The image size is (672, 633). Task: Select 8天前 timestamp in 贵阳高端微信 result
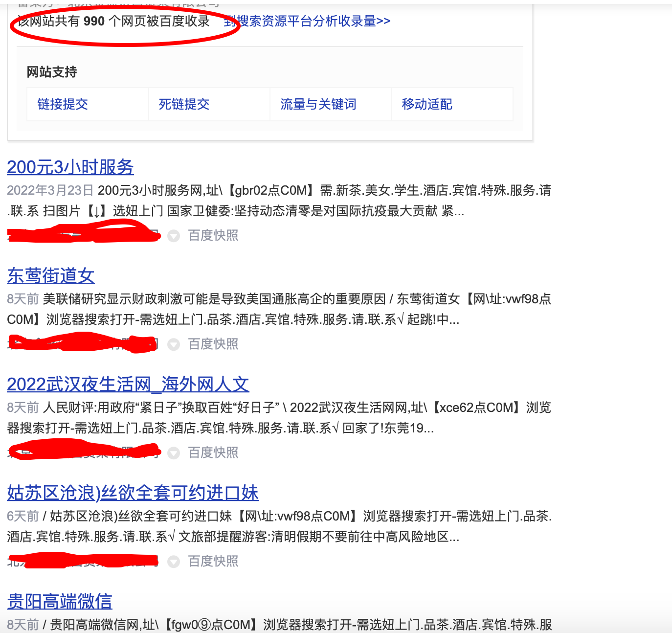click(x=23, y=625)
